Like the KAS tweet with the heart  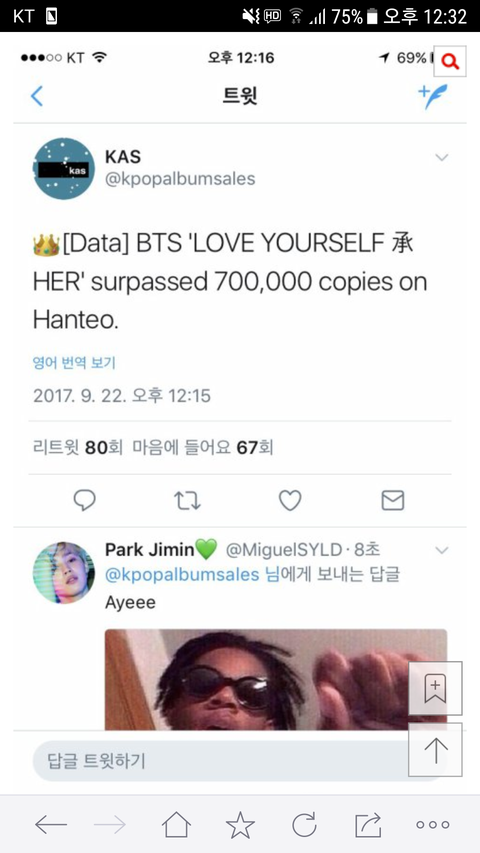[290, 500]
